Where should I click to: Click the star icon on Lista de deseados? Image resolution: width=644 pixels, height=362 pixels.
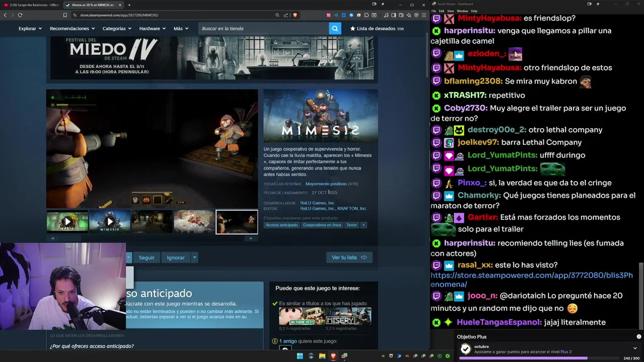(x=353, y=29)
